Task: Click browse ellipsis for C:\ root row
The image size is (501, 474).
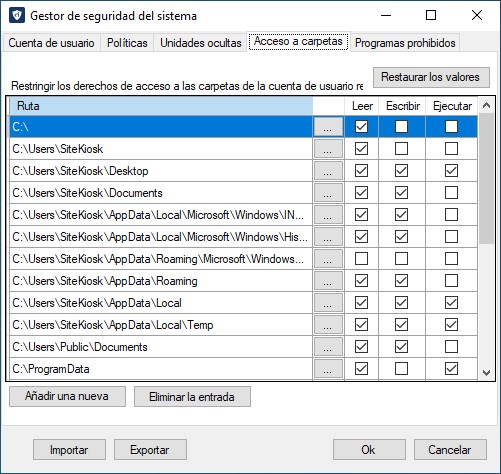Action: pos(328,127)
